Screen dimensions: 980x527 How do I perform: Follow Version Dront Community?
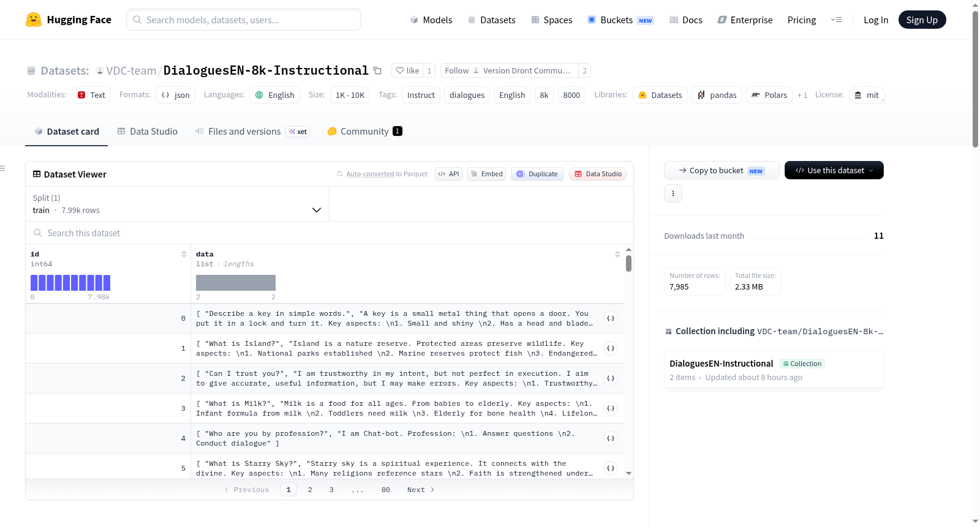coord(509,70)
